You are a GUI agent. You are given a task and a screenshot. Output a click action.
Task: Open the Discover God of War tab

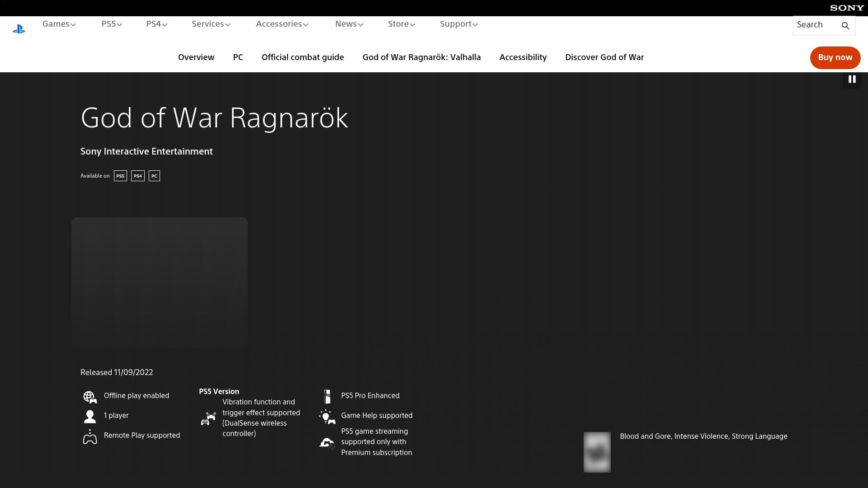coord(604,57)
